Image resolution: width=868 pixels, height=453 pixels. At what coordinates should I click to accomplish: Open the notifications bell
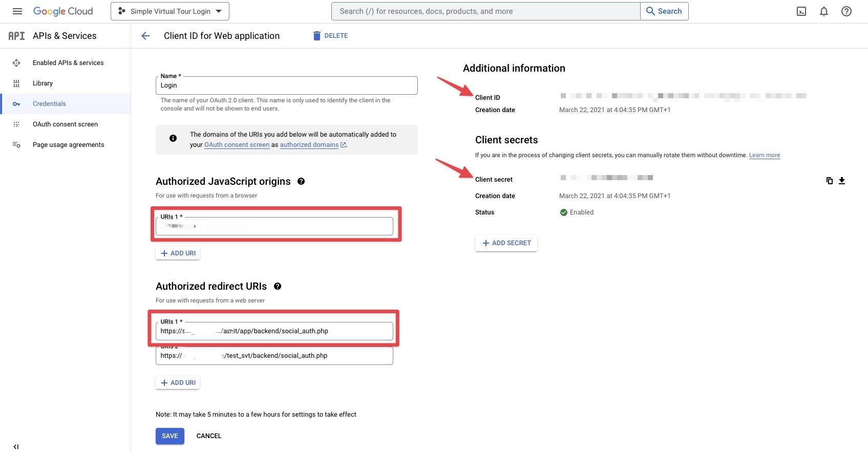[824, 11]
